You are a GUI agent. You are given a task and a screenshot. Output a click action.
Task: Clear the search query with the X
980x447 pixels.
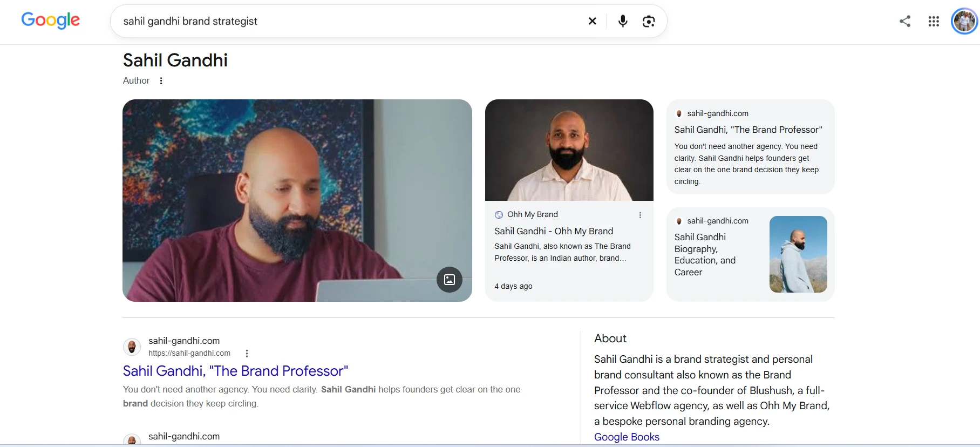pyautogui.click(x=592, y=21)
